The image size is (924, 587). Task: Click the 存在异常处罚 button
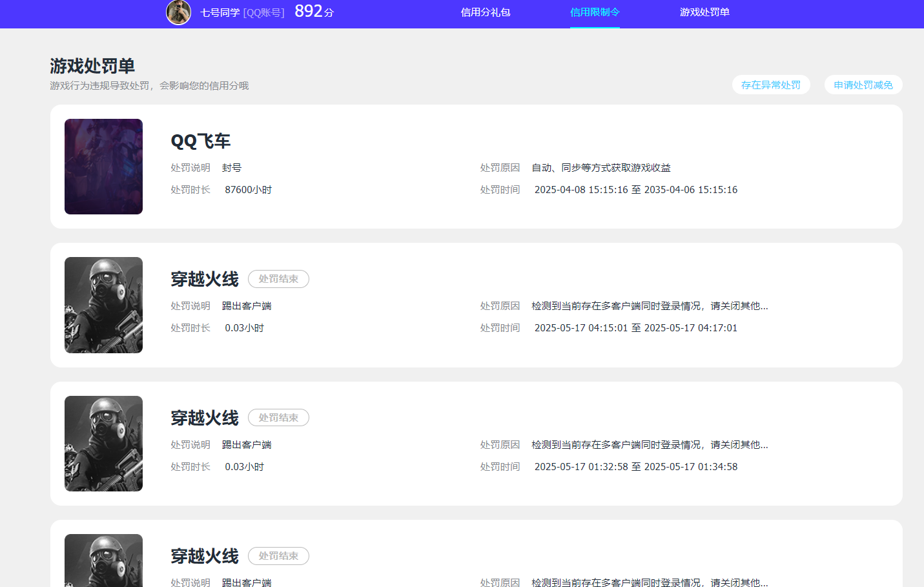770,84
